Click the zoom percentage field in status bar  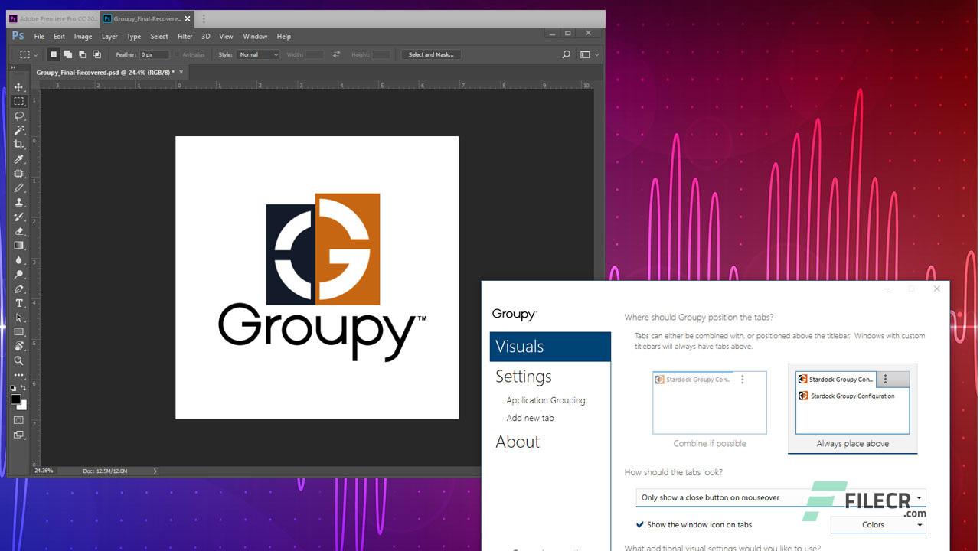coord(44,471)
